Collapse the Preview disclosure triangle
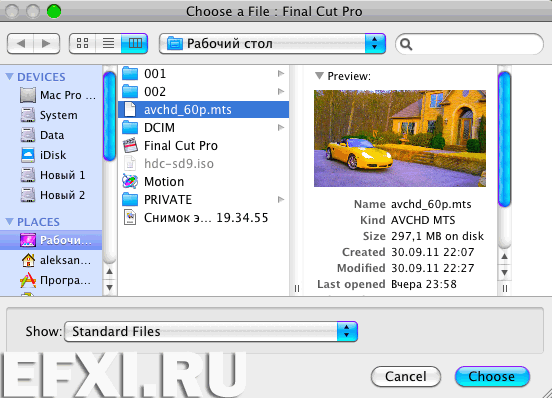This screenshot has width=552, height=398. (319, 76)
